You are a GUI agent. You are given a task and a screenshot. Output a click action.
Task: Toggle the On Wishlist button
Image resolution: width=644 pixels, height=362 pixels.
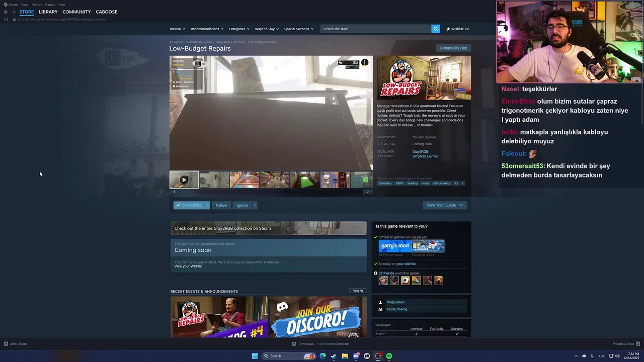(189, 205)
